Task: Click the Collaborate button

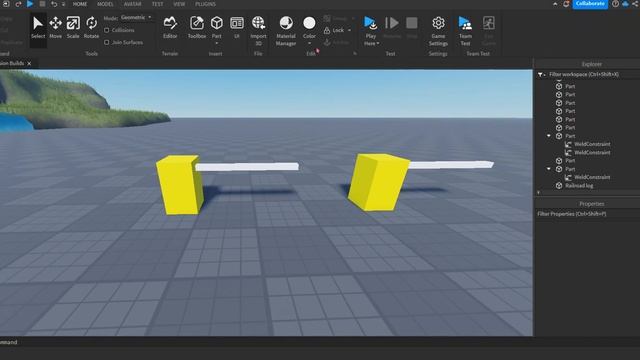Action: 590,4
